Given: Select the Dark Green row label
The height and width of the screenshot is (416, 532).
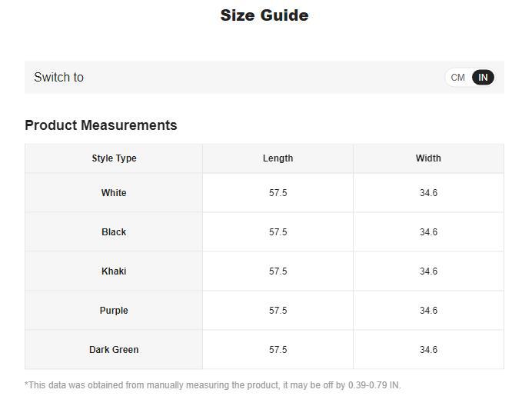Looking at the screenshot, I should click(x=114, y=350).
